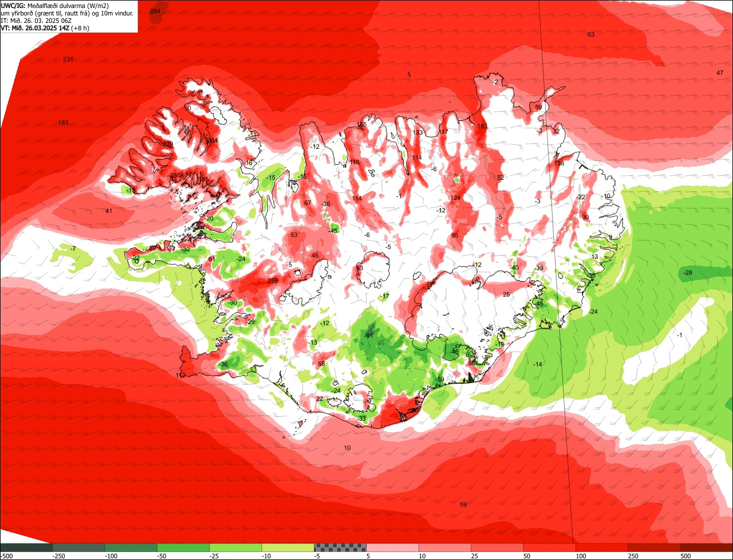The height and width of the screenshot is (560, 733).
Task: Click the legend swatch between -250 and -100
Action: pos(78,547)
